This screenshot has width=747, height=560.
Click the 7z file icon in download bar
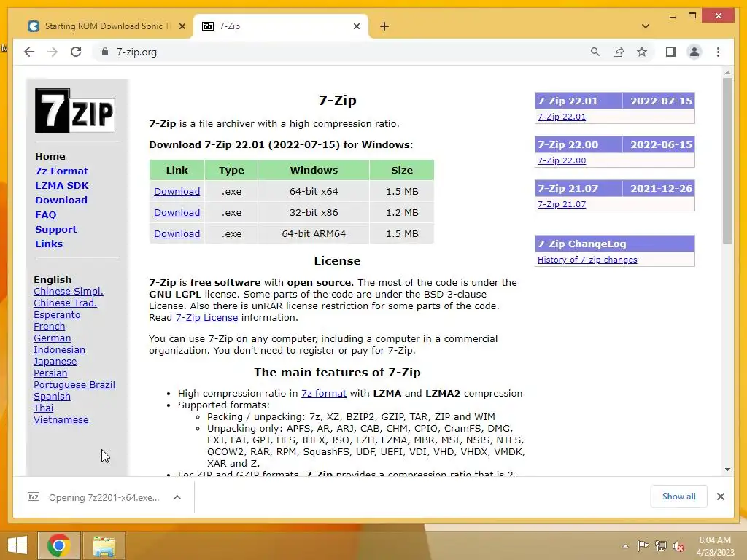coord(34,497)
